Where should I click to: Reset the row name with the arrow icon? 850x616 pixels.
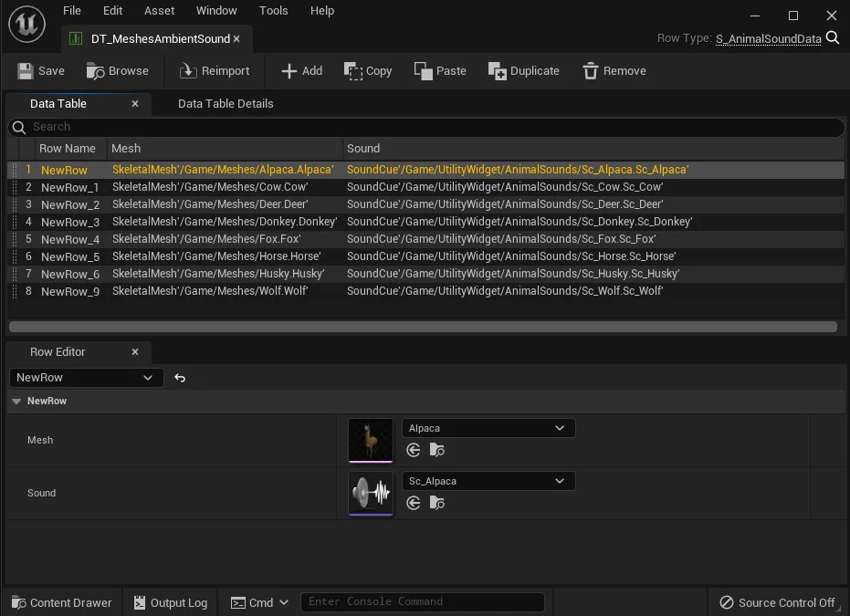[180, 378]
